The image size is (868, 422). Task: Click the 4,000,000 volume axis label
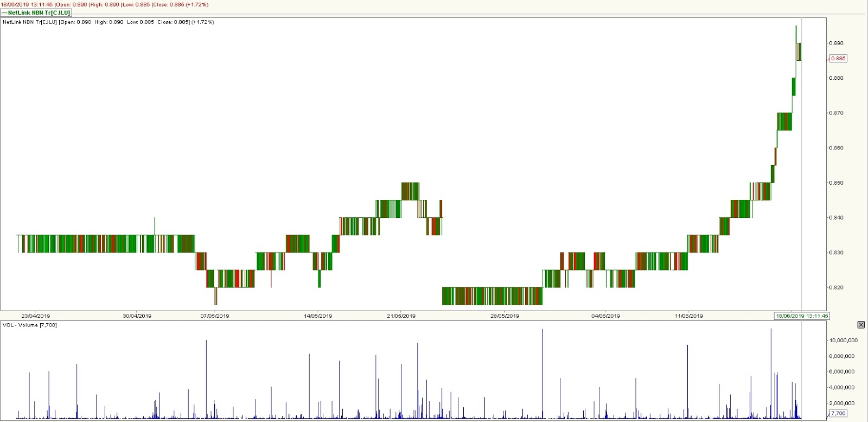pos(842,388)
